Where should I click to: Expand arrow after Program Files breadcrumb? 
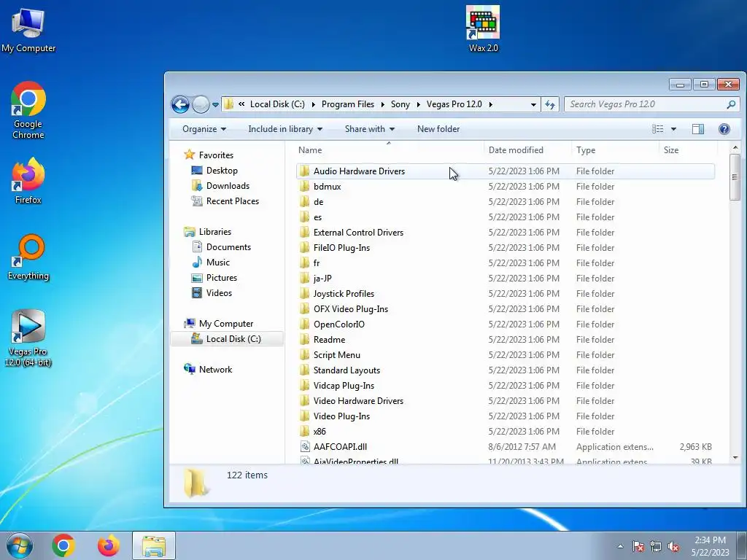[x=382, y=104]
